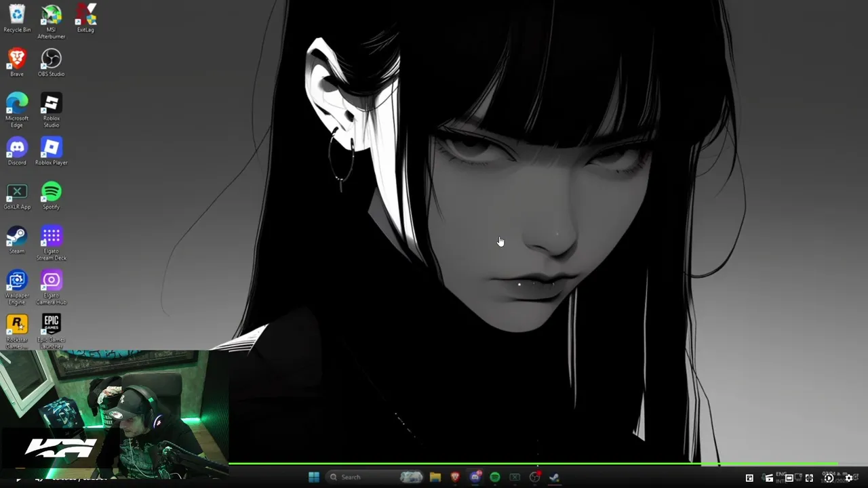Open File Explorer from the taskbar
The height and width of the screenshot is (488, 868).
(435, 477)
